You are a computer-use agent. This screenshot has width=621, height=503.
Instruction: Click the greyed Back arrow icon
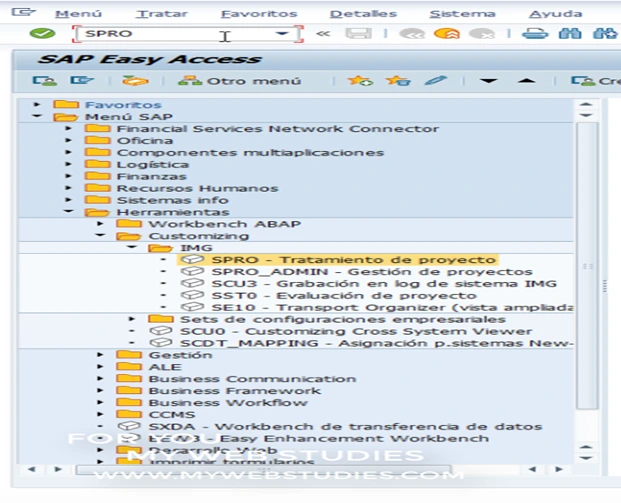coord(412,34)
